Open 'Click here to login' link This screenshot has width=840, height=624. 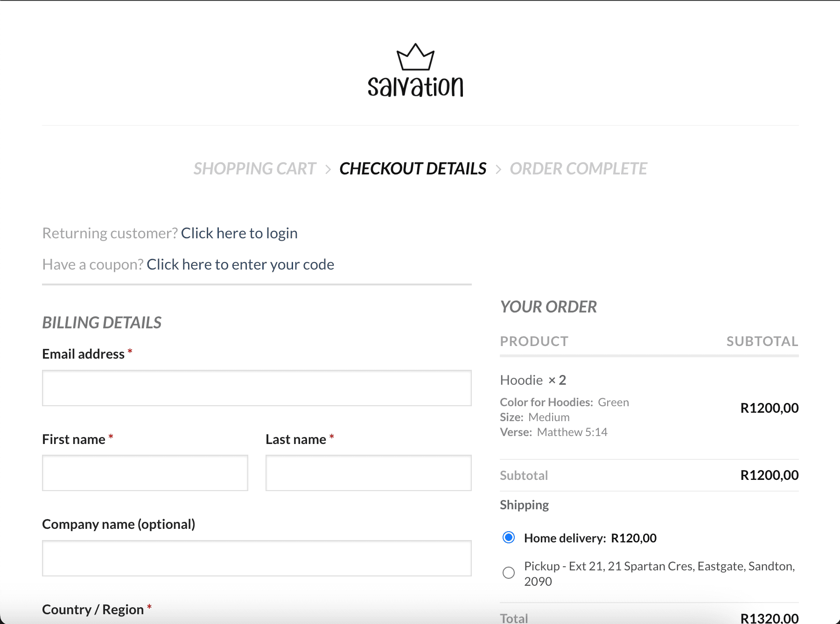coord(239,233)
